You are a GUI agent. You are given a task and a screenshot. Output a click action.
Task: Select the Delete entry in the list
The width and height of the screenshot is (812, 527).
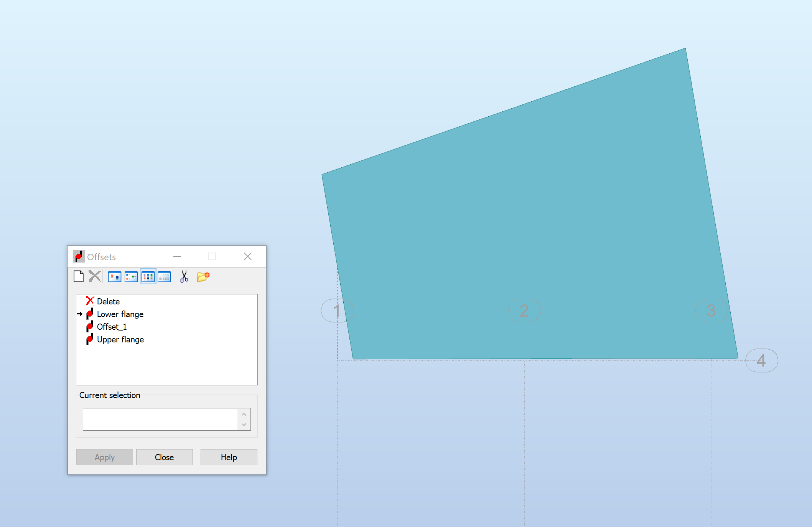[x=108, y=301]
